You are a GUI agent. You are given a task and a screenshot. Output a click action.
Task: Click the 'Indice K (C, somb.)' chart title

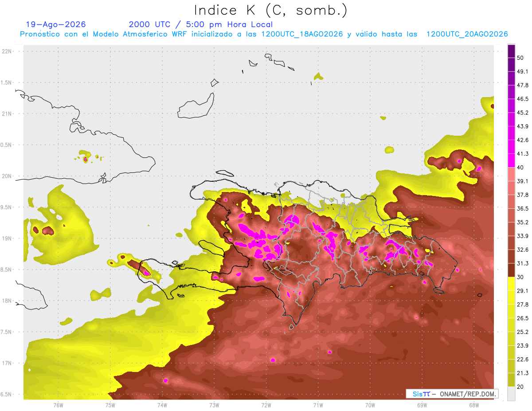click(x=270, y=10)
